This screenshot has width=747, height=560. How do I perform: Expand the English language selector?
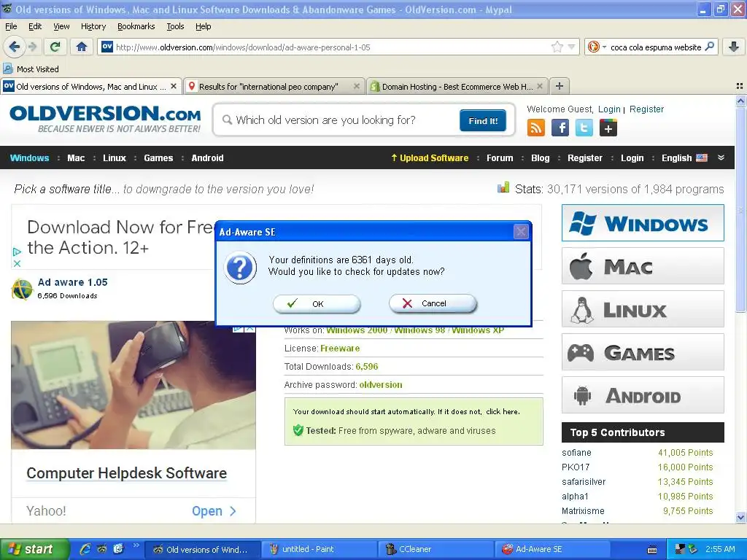(684, 157)
